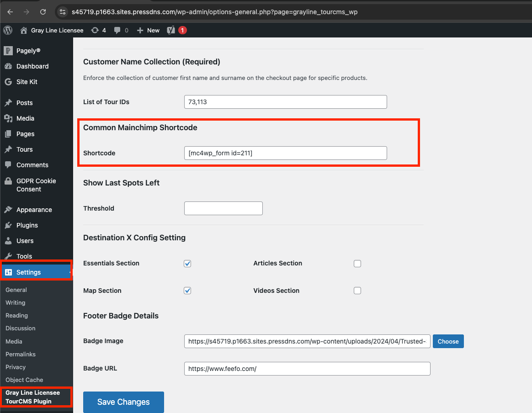This screenshot has width=532, height=413.
Task: Open the Privacy settings submenu link
Action: coord(15,367)
